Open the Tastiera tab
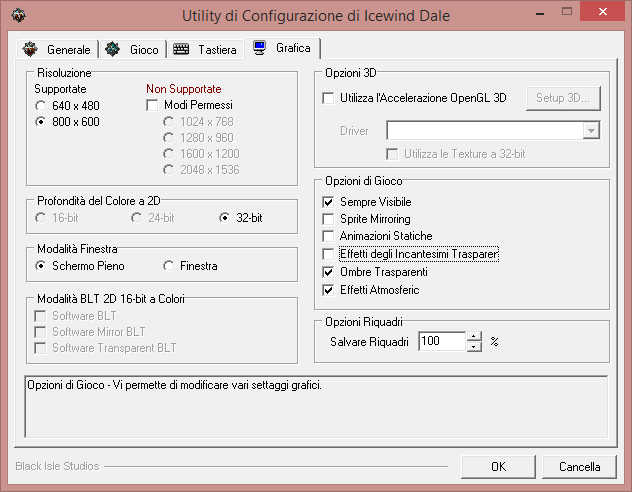This screenshot has height=492, width=632. 205,50
